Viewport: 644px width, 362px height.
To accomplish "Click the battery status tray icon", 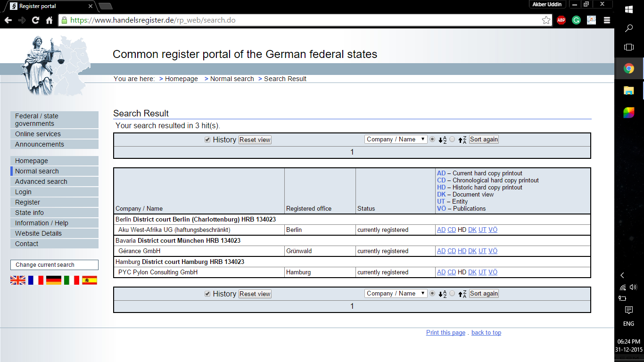I will point(622,298).
